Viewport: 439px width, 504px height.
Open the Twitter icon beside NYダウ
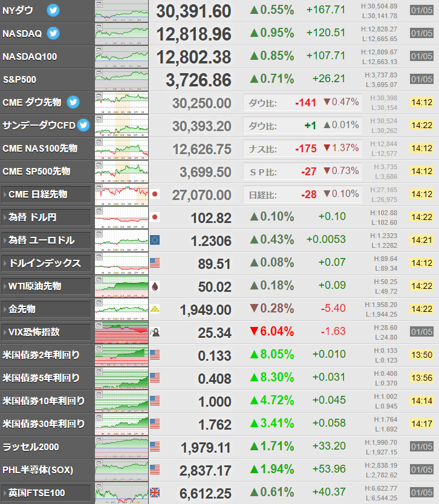[x=53, y=10]
